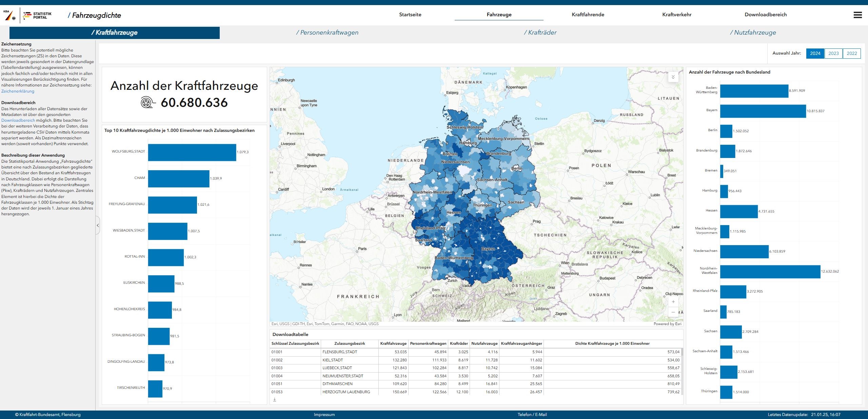Click the KBA logo

coord(9,15)
